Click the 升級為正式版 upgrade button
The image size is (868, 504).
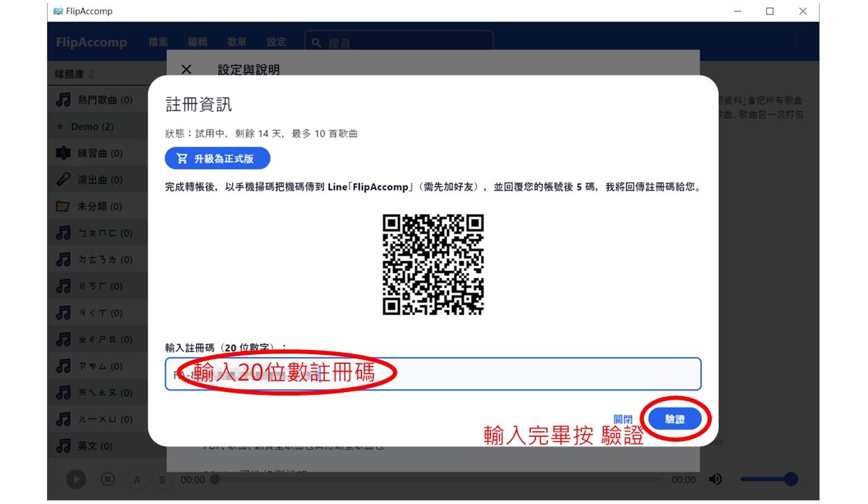click(217, 158)
